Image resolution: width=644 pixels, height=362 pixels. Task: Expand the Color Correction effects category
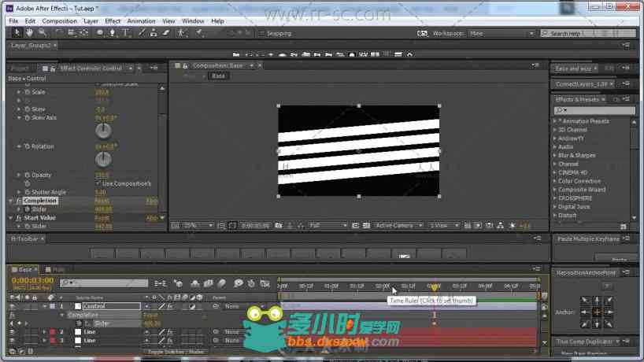click(x=555, y=181)
